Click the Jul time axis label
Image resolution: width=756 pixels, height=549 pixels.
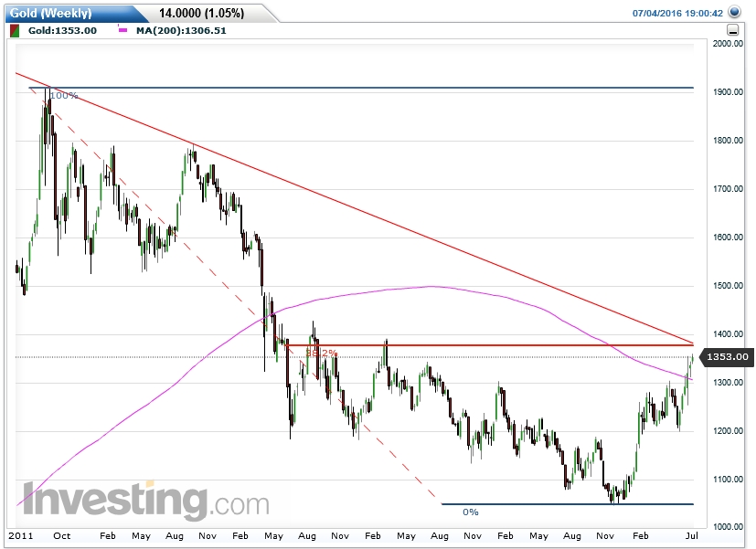point(692,536)
